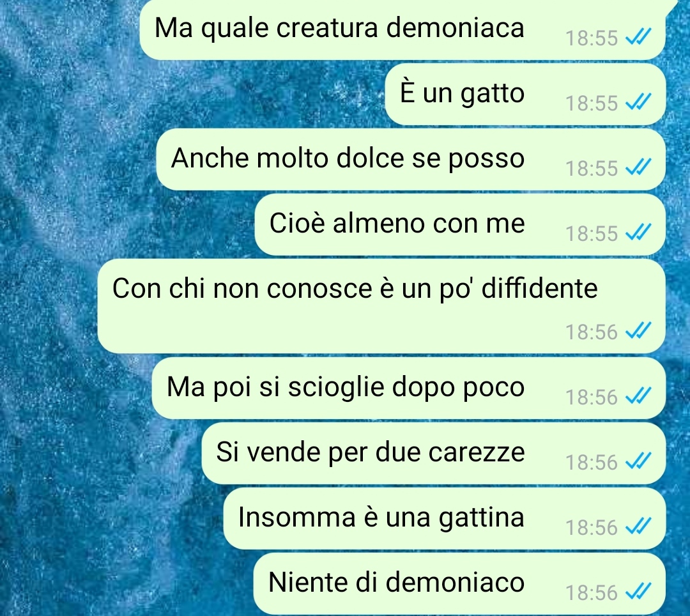Click blue ticks on 'una gattina' message
The image size is (690, 616).
[x=638, y=527]
